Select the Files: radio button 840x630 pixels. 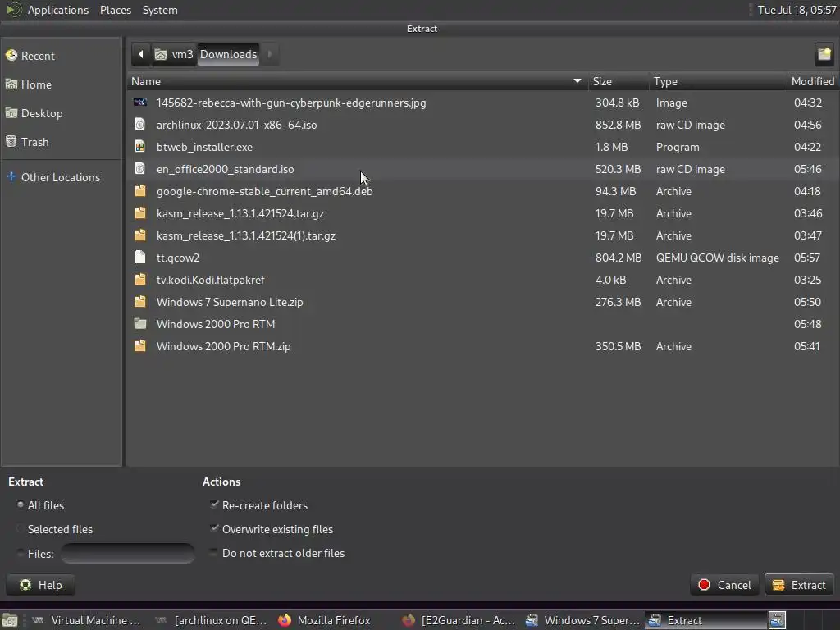pyautogui.click(x=21, y=553)
